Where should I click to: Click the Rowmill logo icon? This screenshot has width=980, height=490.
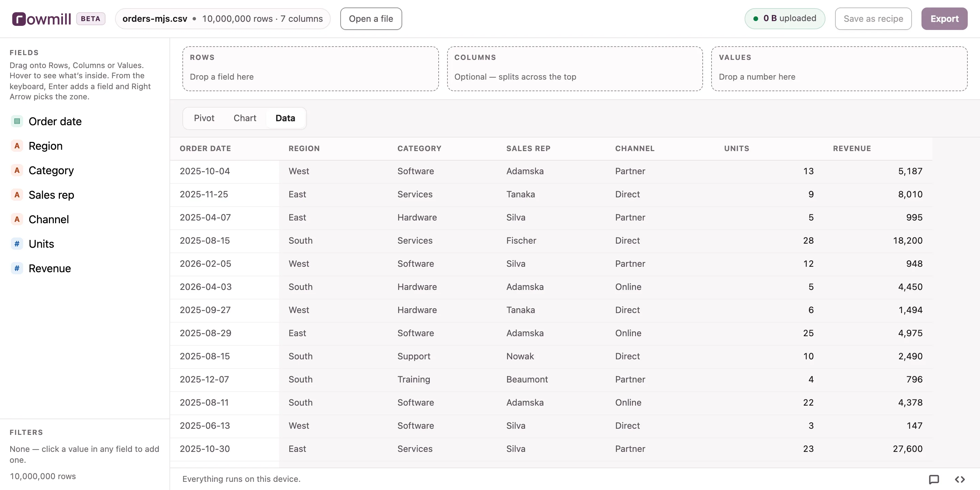pos(19,19)
